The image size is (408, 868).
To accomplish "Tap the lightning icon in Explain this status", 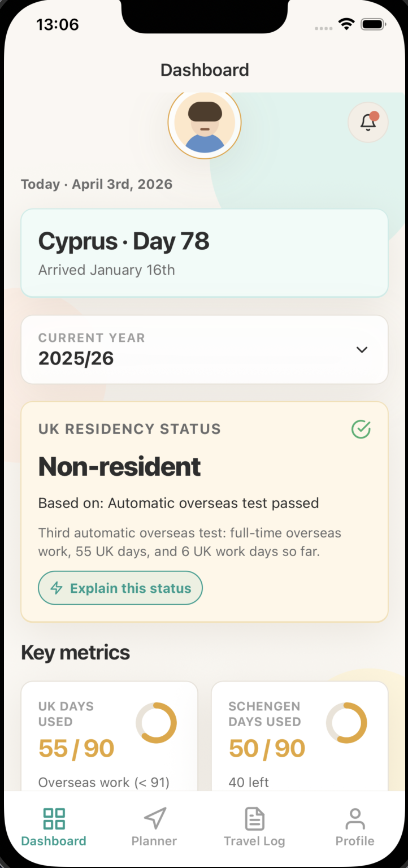I will 56,588.
